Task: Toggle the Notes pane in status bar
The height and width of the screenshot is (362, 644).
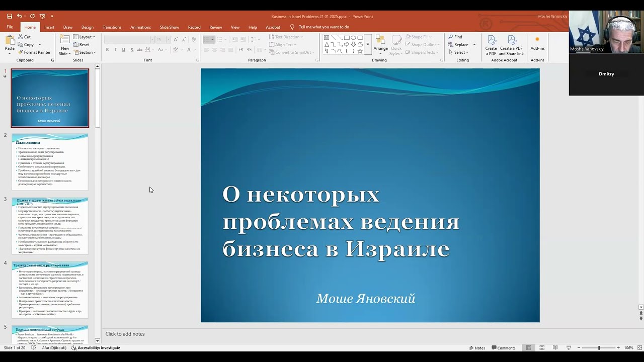Action: pyautogui.click(x=477, y=348)
